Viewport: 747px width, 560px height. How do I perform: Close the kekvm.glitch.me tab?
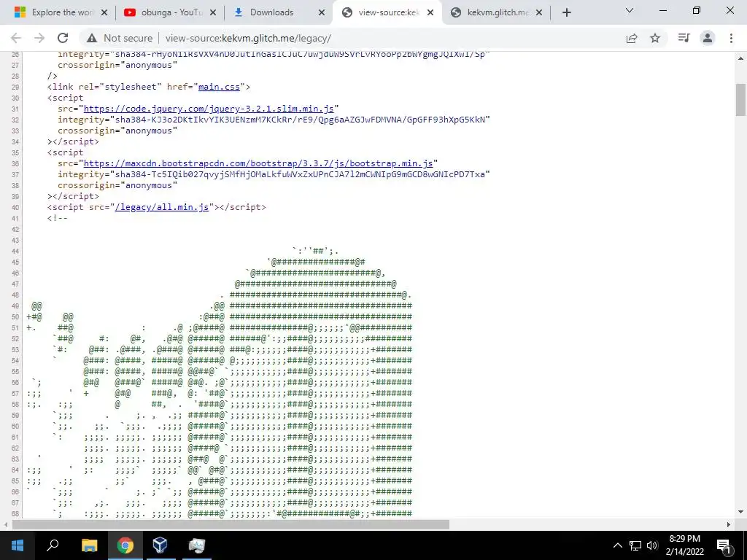539,12
